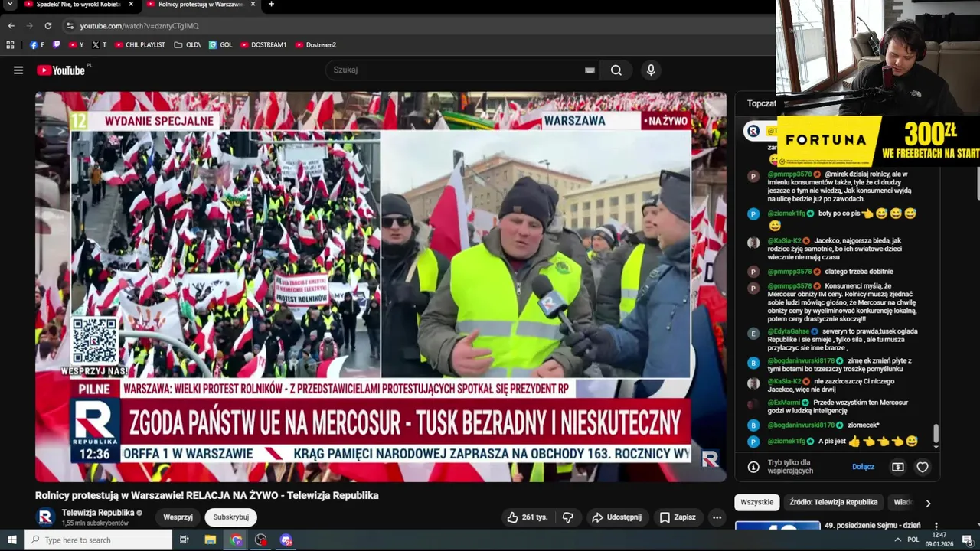Open the Topczat chat mode selector
Screen dimensions: 980x551
761,103
